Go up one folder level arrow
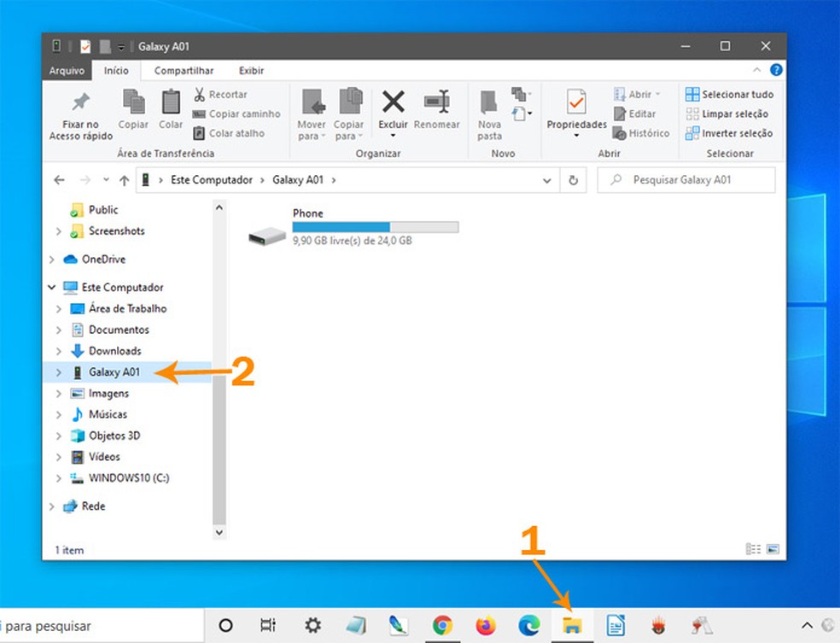840x643 pixels. point(125,180)
